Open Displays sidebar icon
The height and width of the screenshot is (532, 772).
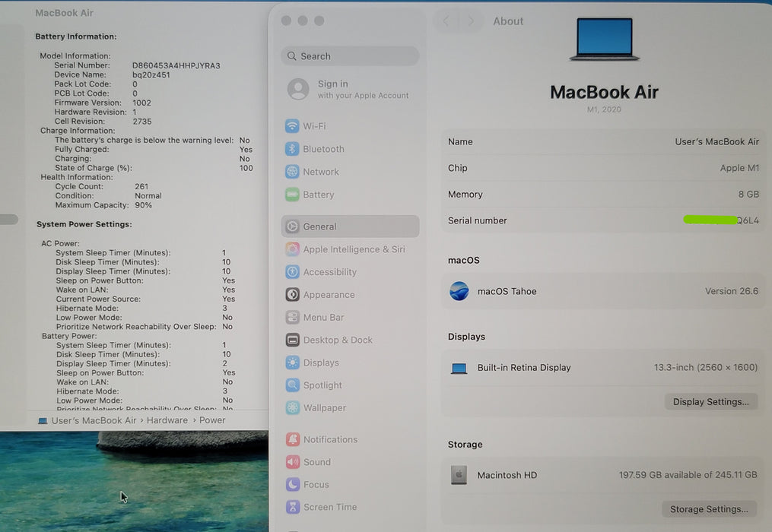tap(293, 363)
